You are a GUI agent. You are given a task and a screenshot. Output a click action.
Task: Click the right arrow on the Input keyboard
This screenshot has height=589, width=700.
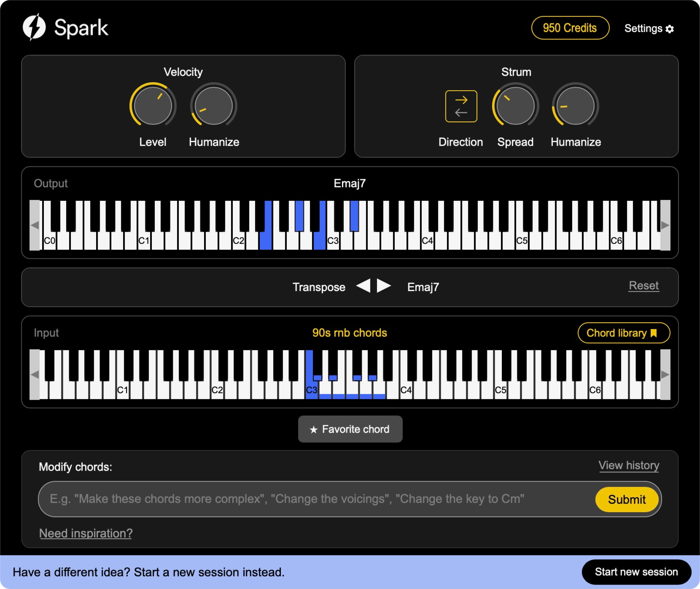665,374
